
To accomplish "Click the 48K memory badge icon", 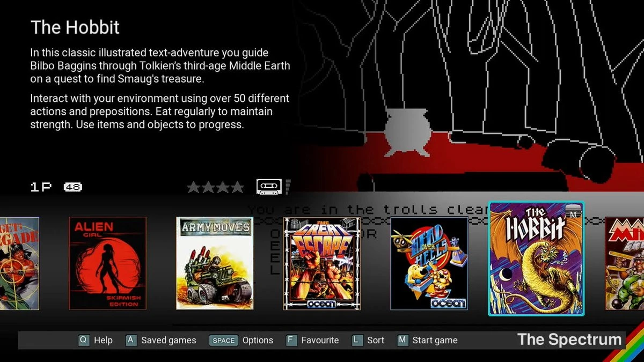I will point(72,187).
